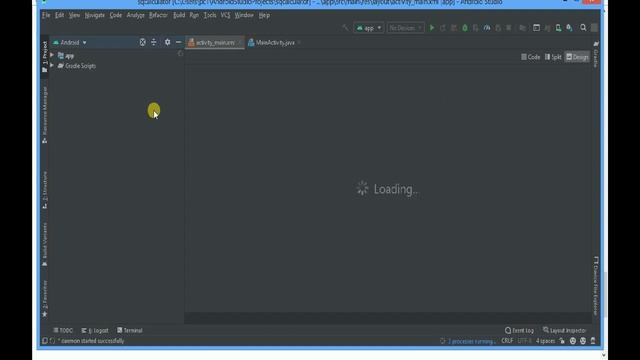Open the SDK Manager icon
Image resolution: width=640 pixels, height=360 pixels.
click(x=569, y=28)
